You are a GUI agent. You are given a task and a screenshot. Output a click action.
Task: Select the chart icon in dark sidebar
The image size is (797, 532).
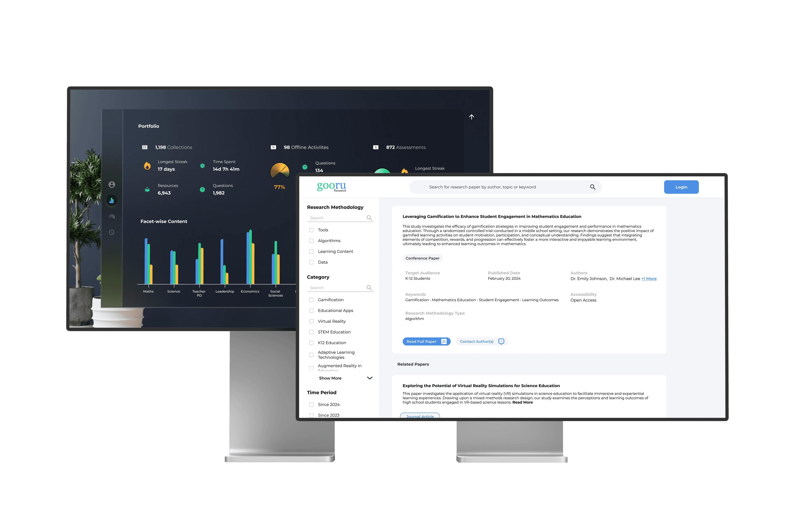112,200
